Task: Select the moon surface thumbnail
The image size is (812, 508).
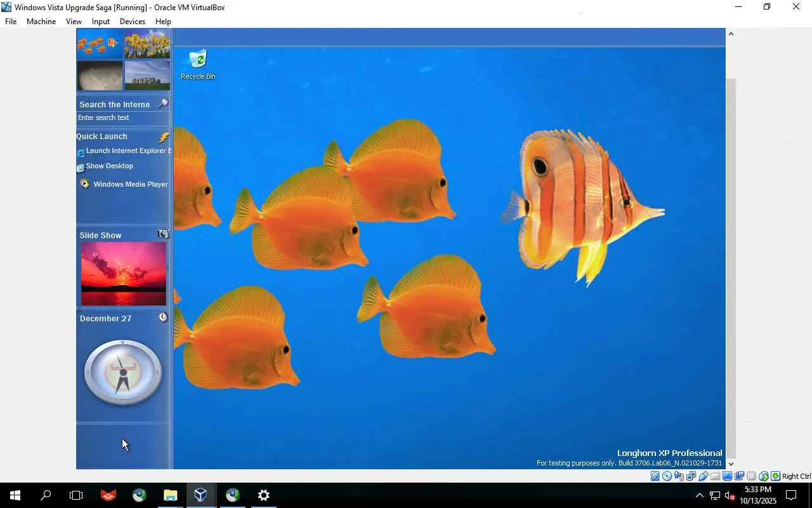Action: click(100, 76)
